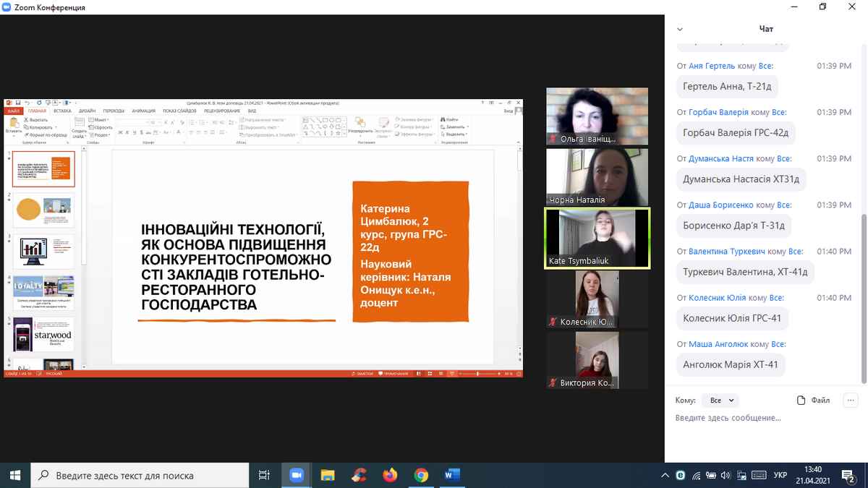
Task: Click the chat message input field
Action: tap(759, 418)
